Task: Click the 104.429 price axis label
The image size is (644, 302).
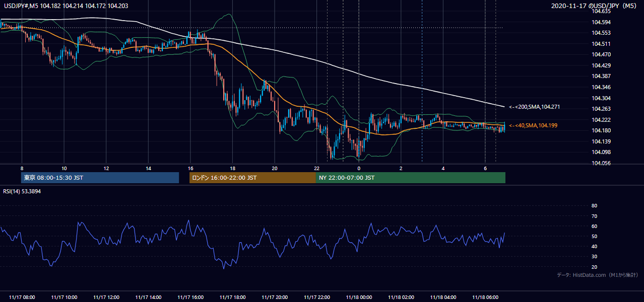Action: (602, 65)
